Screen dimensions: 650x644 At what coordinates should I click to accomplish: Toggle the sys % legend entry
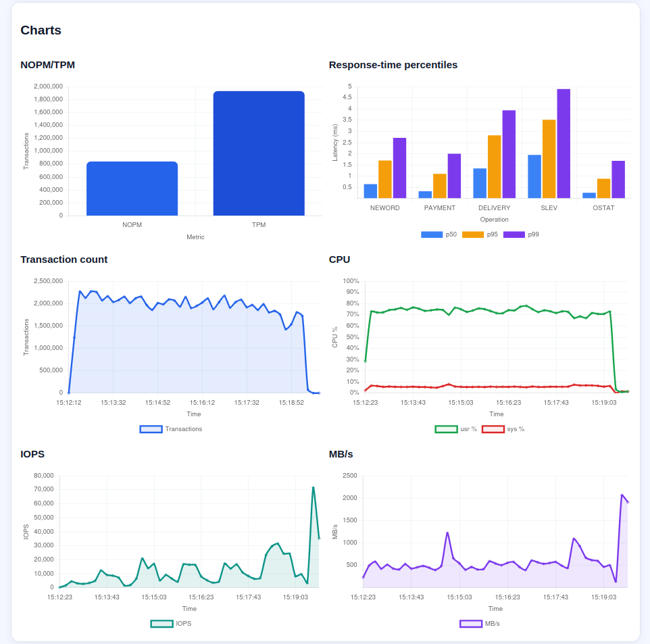(x=503, y=429)
